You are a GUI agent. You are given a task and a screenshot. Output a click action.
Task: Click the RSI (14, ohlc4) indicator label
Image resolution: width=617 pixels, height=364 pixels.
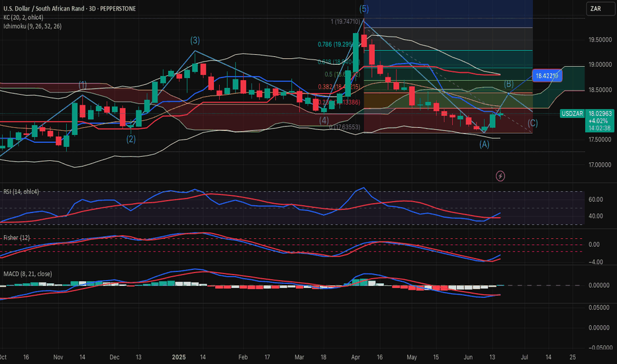pos(21,192)
